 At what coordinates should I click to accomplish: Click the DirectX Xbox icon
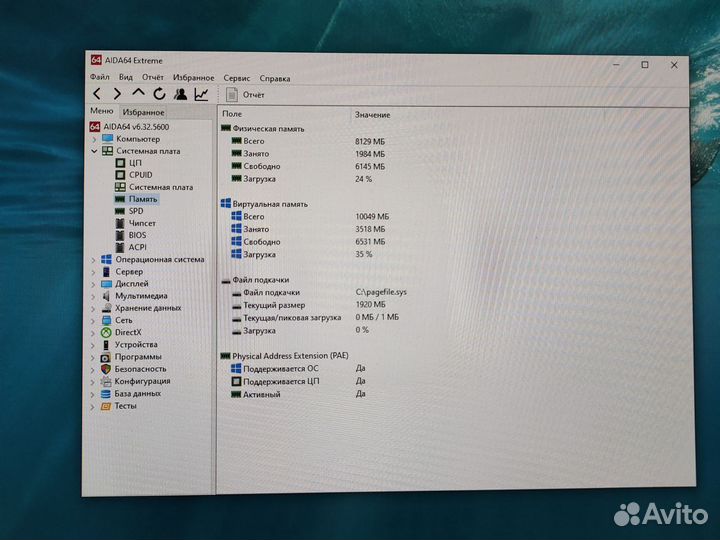click(106, 332)
